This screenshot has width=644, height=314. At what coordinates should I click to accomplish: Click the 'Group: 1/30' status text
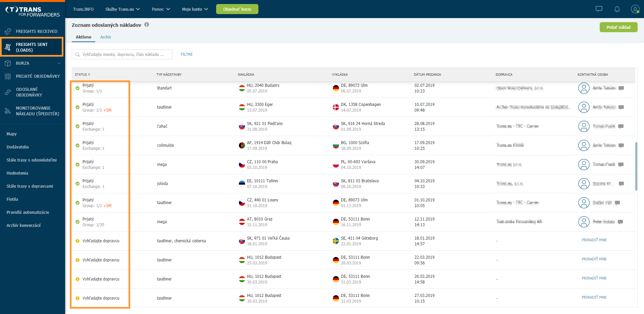(x=93, y=225)
